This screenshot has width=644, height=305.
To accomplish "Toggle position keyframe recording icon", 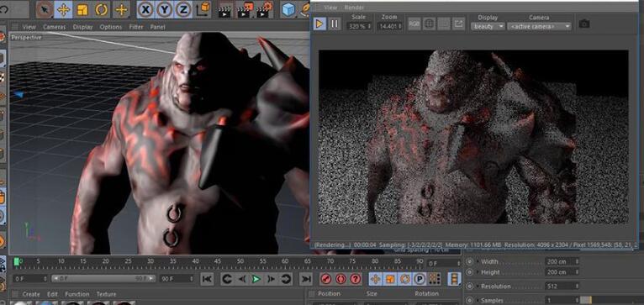I will (x=375, y=280).
